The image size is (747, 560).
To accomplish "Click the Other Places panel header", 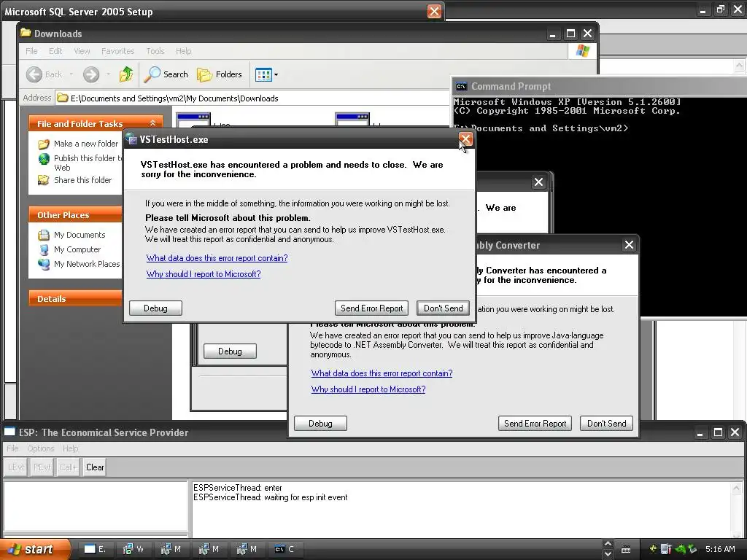I will coord(75,215).
